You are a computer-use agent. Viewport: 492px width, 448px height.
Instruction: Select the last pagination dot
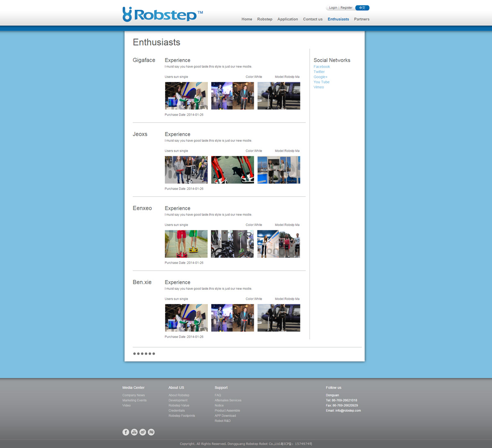tap(154, 354)
